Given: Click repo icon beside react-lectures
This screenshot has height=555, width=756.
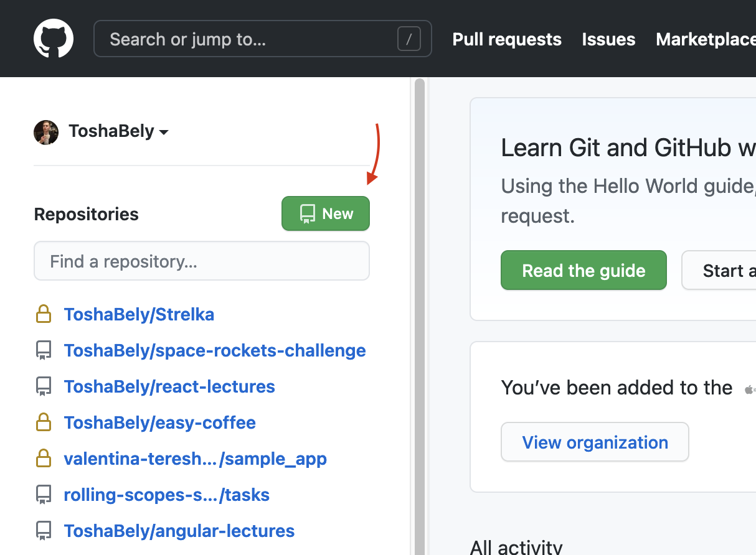Looking at the screenshot, I should click(x=44, y=387).
